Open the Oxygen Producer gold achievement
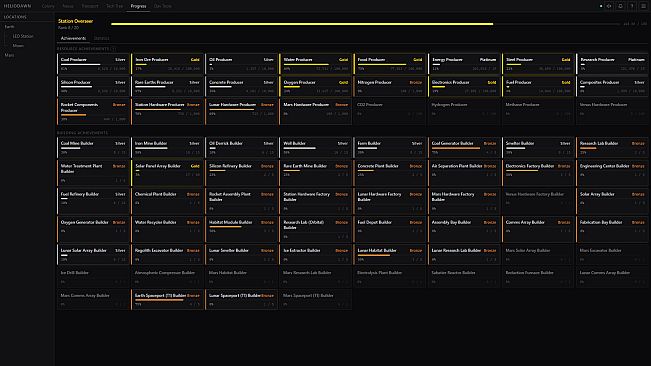Image resolution: width=651 pixels, height=366 pixels. pyautogui.click(x=316, y=86)
